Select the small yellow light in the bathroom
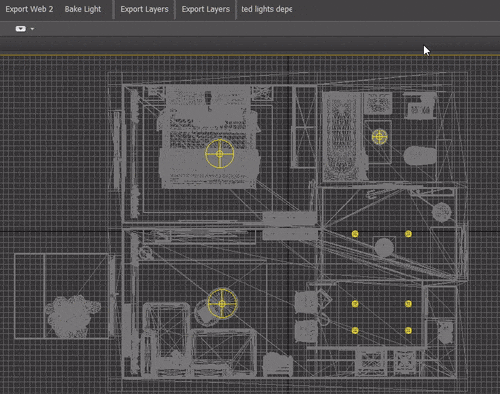 coord(379,137)
